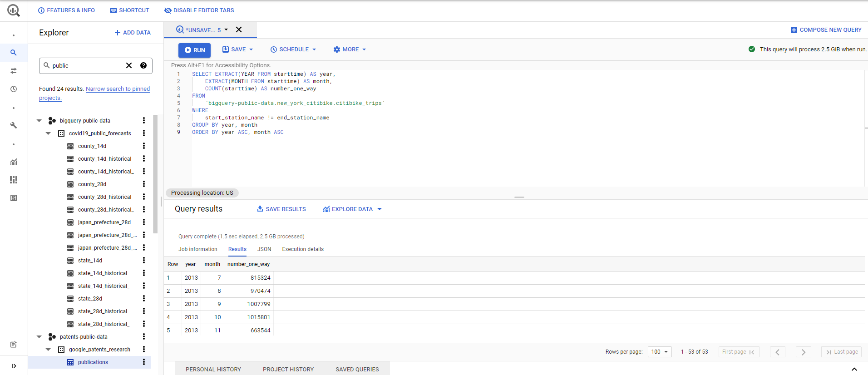Open the unsaved tab dropdown arrow
This screenshot has width=868, height=375.
coord(226,30)
